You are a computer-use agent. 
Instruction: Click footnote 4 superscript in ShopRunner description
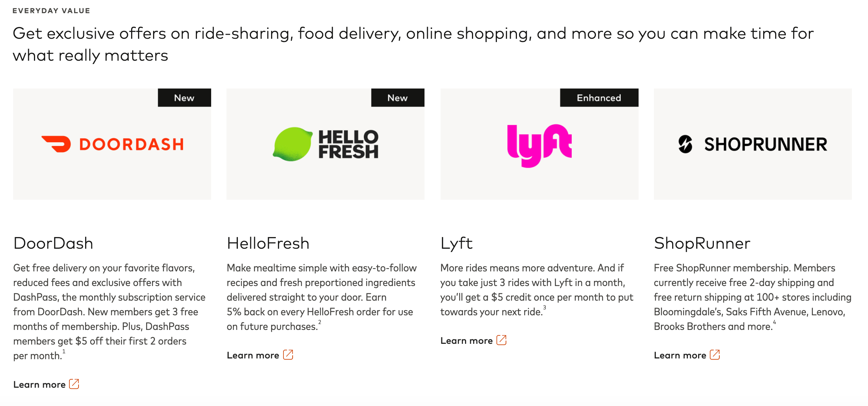[x=774, y=322]
